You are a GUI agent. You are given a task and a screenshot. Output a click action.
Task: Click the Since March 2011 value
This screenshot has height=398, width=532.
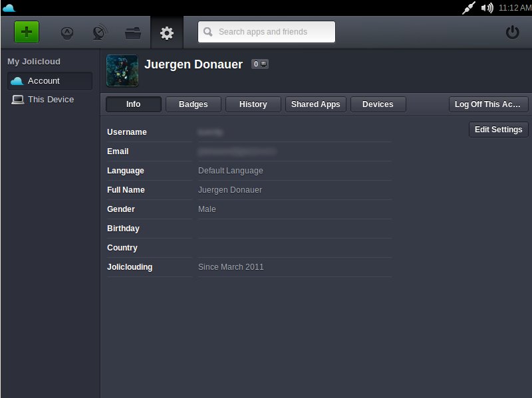pos(231,267)
